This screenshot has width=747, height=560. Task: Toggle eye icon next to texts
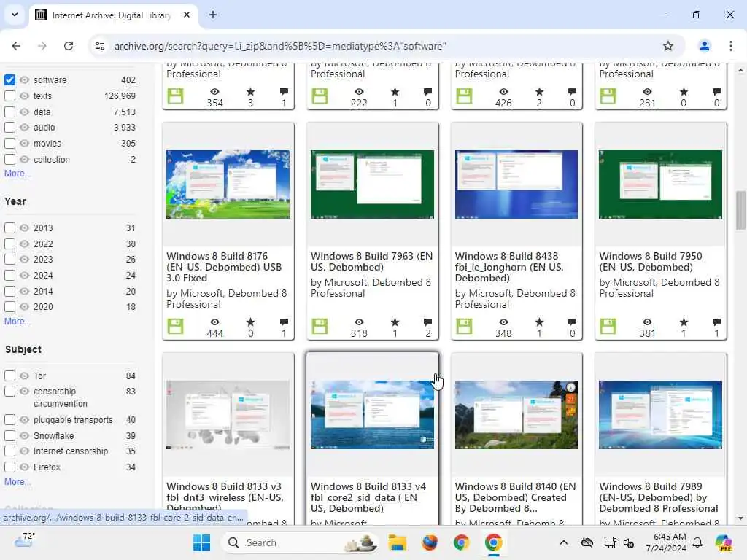[x=24, y=96]
